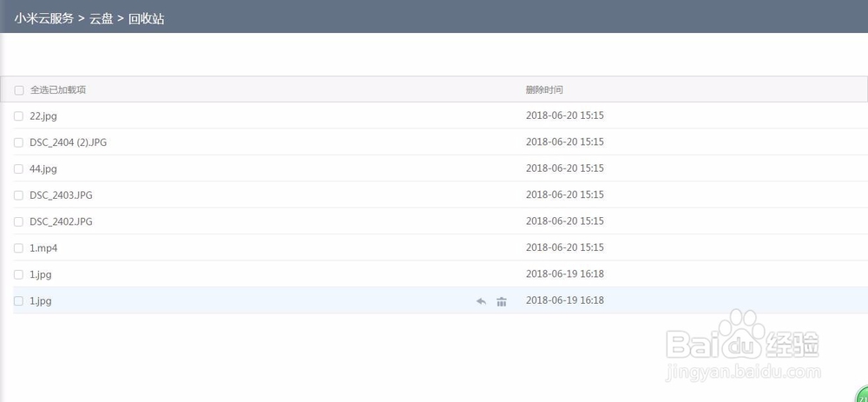Mark the DSC_2403.JPG checkbox
Viewport: 868px width, 402px height.
[19, 195]
